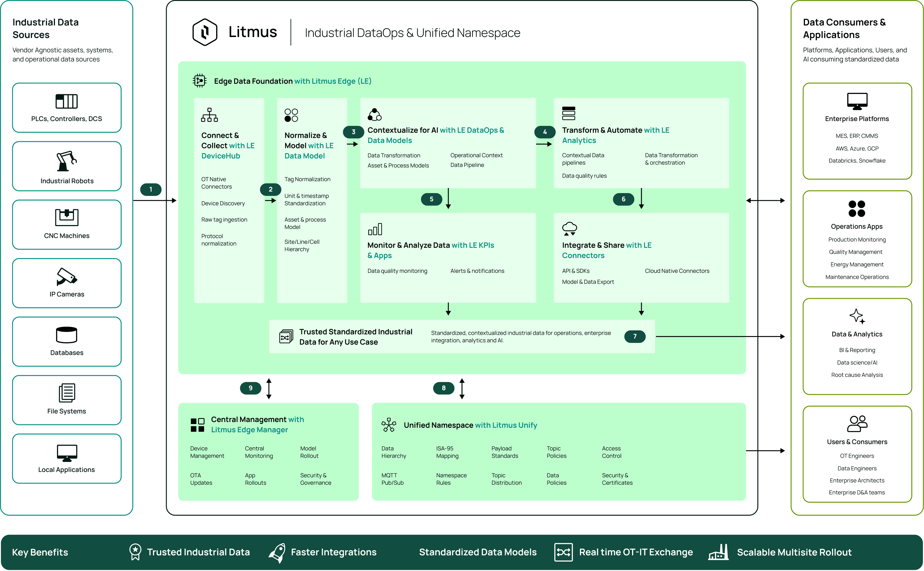The image size is (924, 571).
Task: Click the Device Discovery text
Action: point(223,203)
